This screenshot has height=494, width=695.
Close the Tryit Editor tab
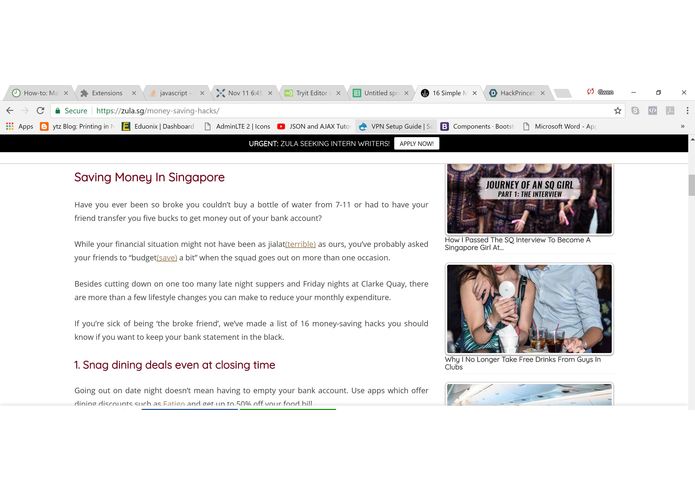338,93
